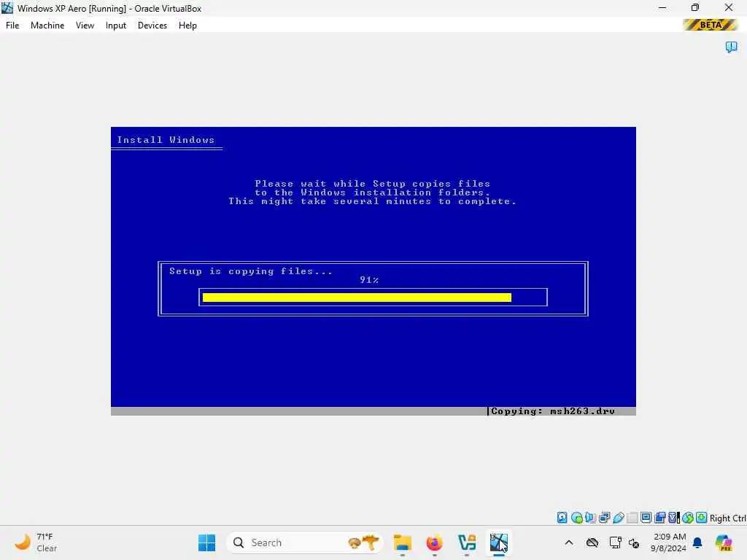
Task: Open the Windows Start menu
Action: click(x=206, y=542)
